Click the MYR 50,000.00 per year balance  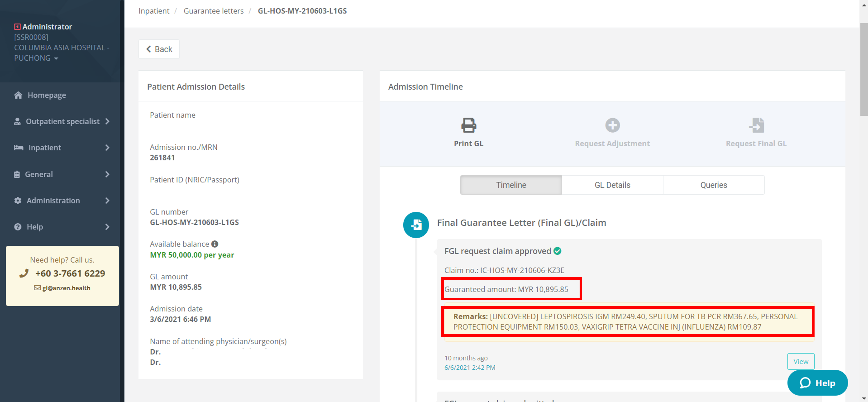[x=192, y=255]
